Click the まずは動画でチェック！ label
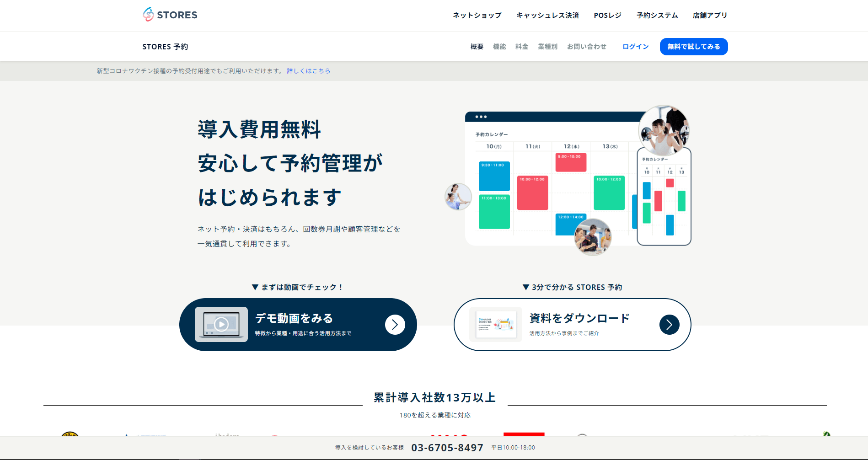The width and height of the screenshot is (868, 460). (x=298, y=287)
